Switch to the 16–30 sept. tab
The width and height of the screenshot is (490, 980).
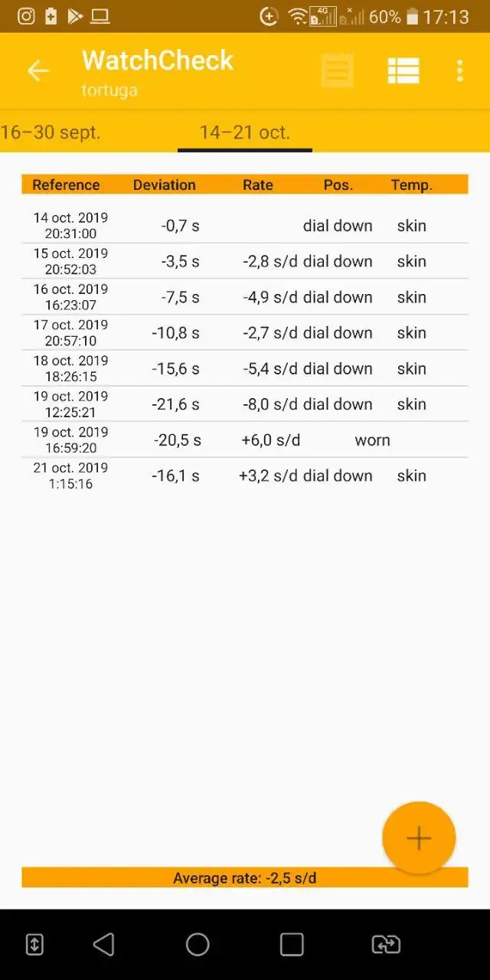click(51, 132)
